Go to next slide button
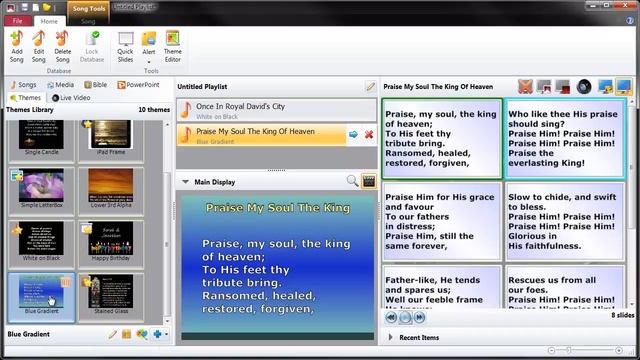The height and width of the screenshot is (360, 640). pyautogui.click(x=419, y=317)
